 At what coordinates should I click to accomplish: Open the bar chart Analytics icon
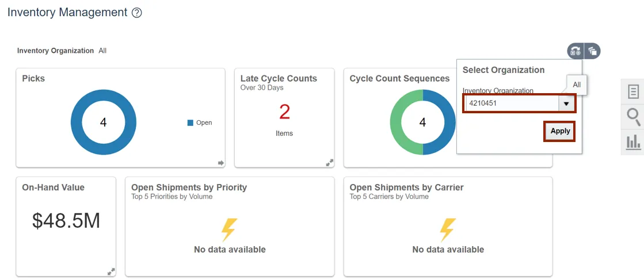[633, 141]
